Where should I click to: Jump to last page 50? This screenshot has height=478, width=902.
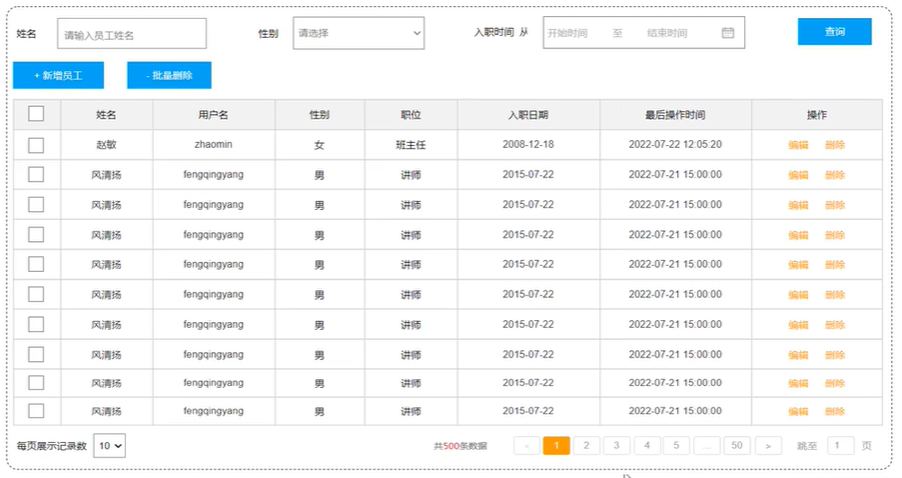tap(737, 445)
